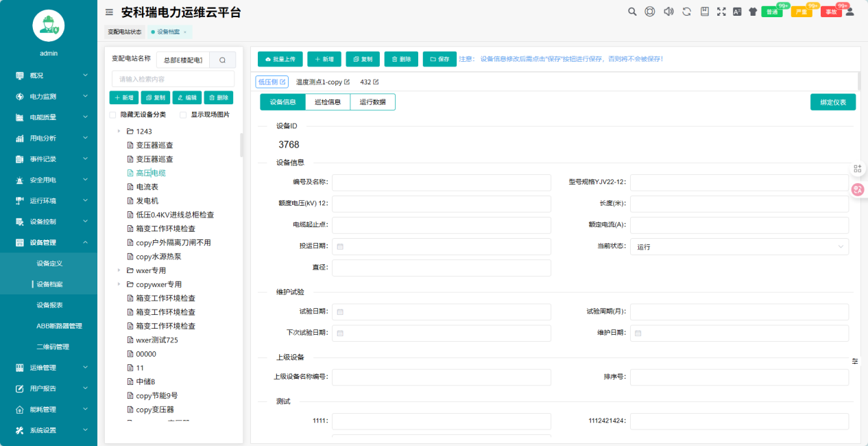Click the edit icon on the 低压侧 tab
The height and width of the screenshot is (446, 868).
click(x=283, y=81)
